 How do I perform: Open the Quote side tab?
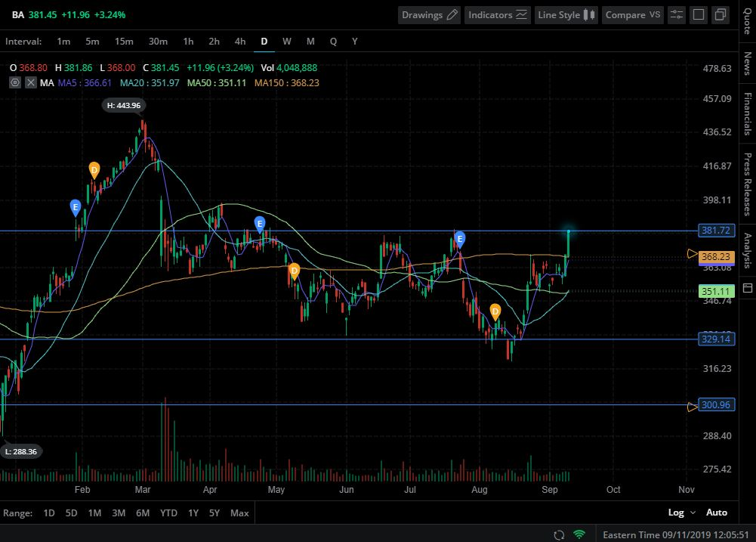(748, 21)
